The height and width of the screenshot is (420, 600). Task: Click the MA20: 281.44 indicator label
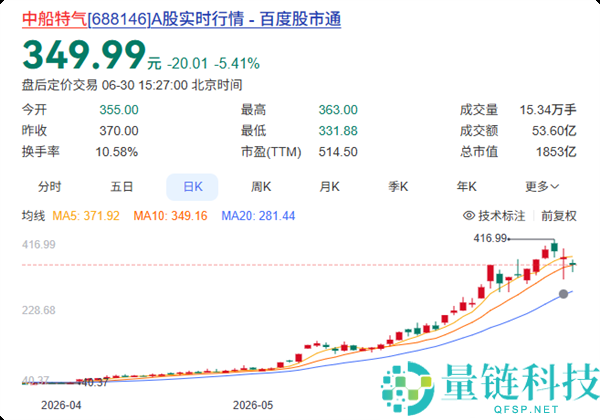pos(258,216)
